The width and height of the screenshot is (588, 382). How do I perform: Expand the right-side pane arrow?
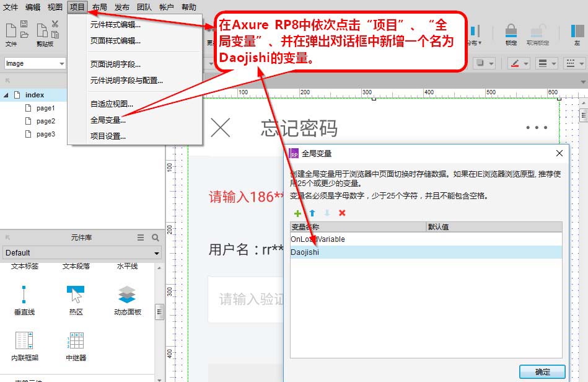pyautogui.click(x=583, y=82)
